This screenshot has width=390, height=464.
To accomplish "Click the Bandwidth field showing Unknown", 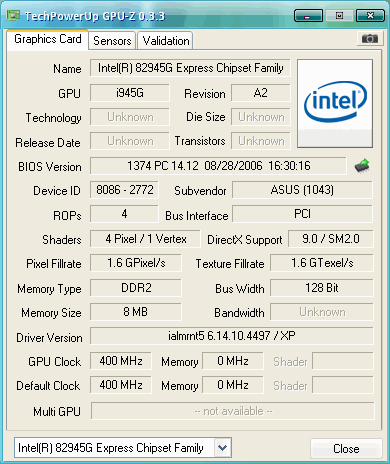I will (x=322, y=312).
